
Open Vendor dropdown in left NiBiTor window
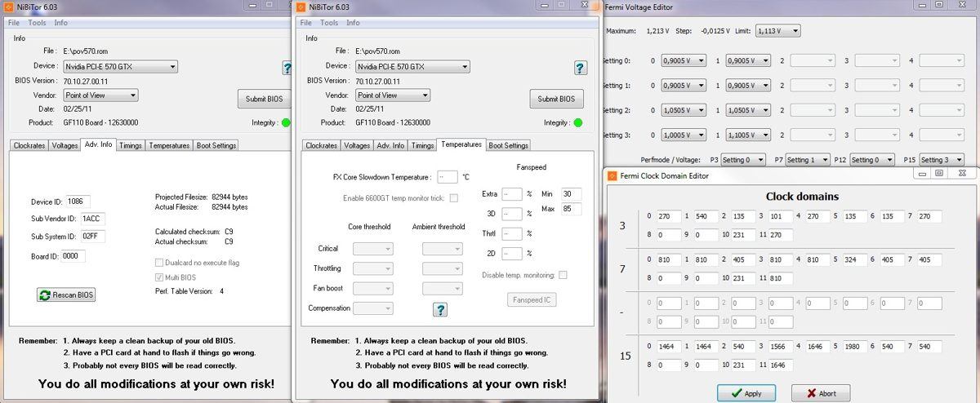100,95
